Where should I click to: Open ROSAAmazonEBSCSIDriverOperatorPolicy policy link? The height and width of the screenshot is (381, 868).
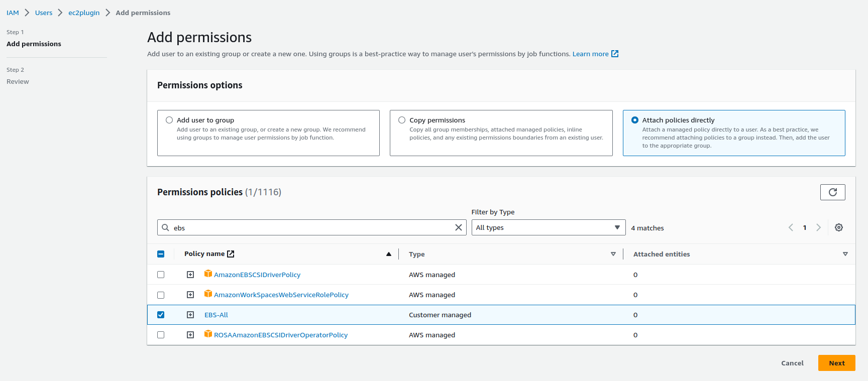tap(281, 335)
